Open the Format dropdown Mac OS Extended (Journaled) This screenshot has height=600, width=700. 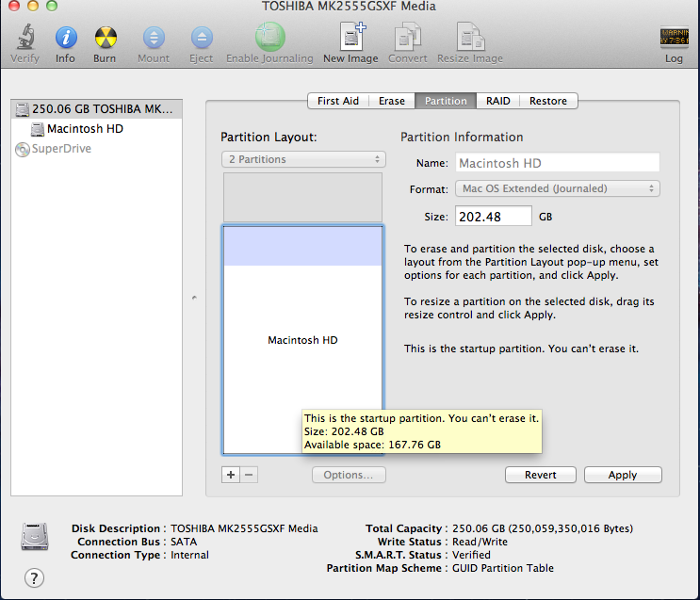(x=557, y=188)
